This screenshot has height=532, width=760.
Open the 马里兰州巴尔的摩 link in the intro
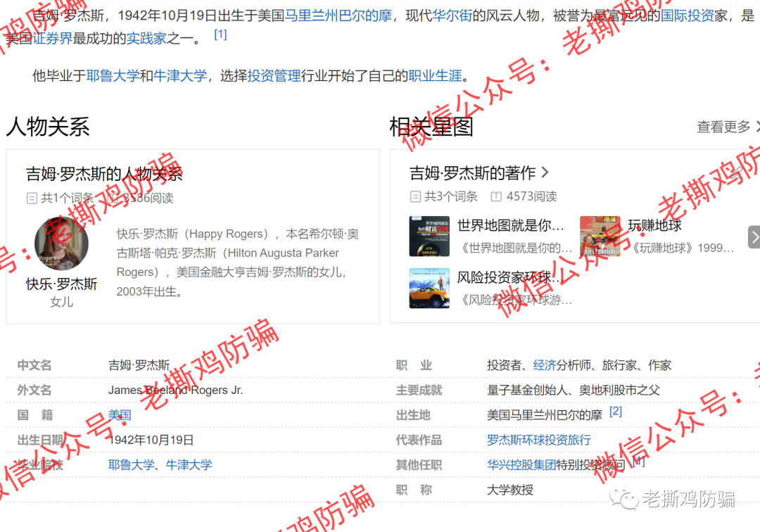tap(338, 15)
